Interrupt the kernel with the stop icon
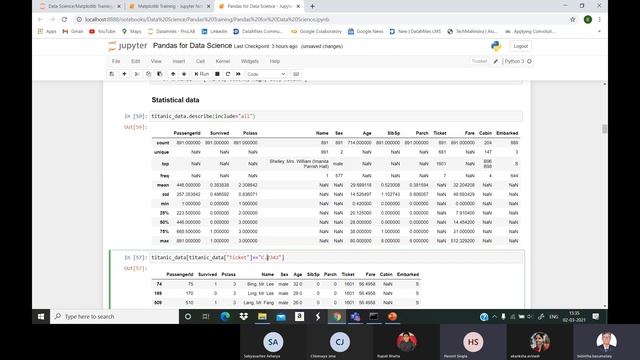Image resolution: width=640 pixels, height=360 pixels. tap(217, 74)
